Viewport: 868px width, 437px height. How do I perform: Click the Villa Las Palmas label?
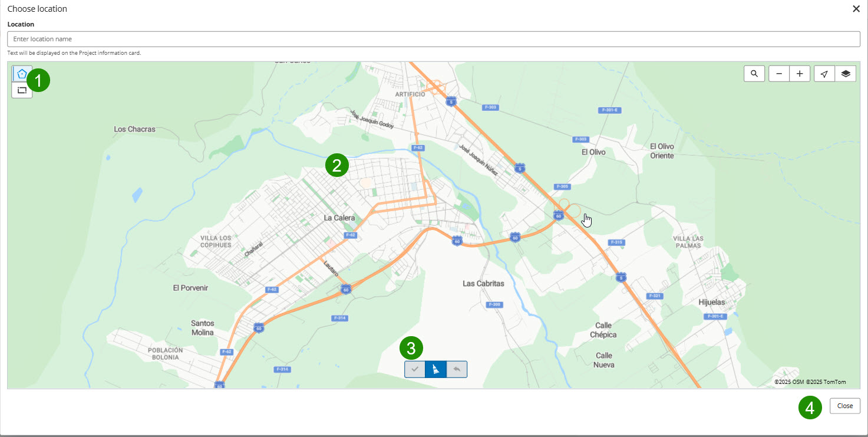pos(688,242)
